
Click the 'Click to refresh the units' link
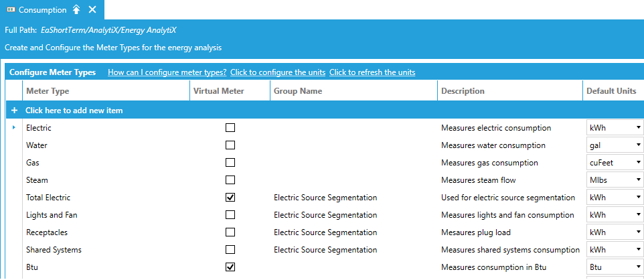point(372,72)
